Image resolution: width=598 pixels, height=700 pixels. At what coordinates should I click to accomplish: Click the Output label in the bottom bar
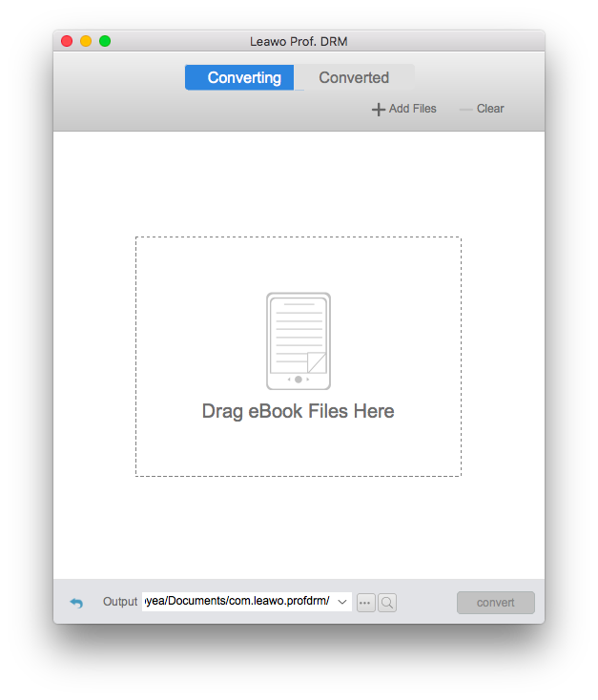tap(120, 602)
